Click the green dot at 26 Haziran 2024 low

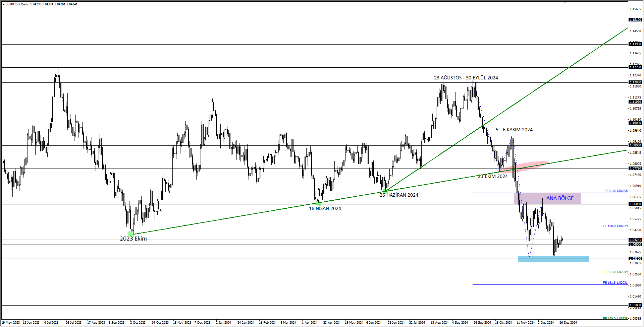(x=385, y=191)
